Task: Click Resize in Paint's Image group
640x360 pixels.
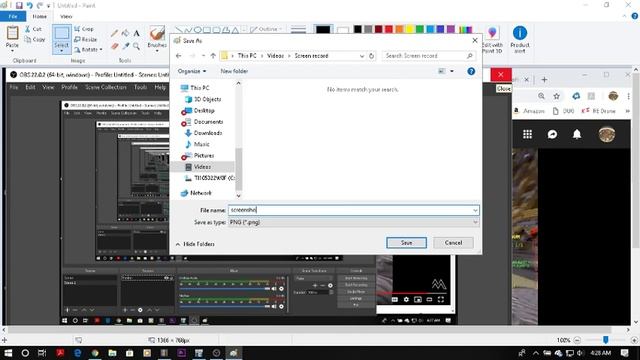Action: click(86, 40)
